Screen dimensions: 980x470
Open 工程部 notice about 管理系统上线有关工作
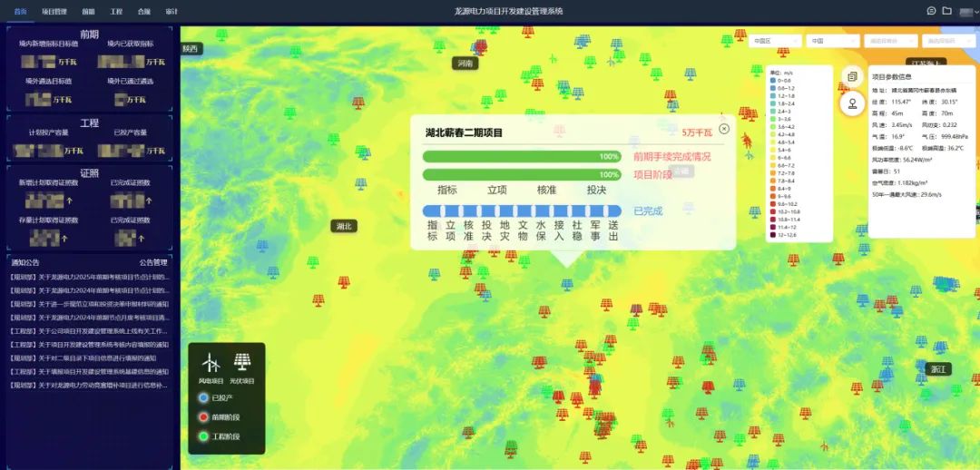click(x=89, y=330)
